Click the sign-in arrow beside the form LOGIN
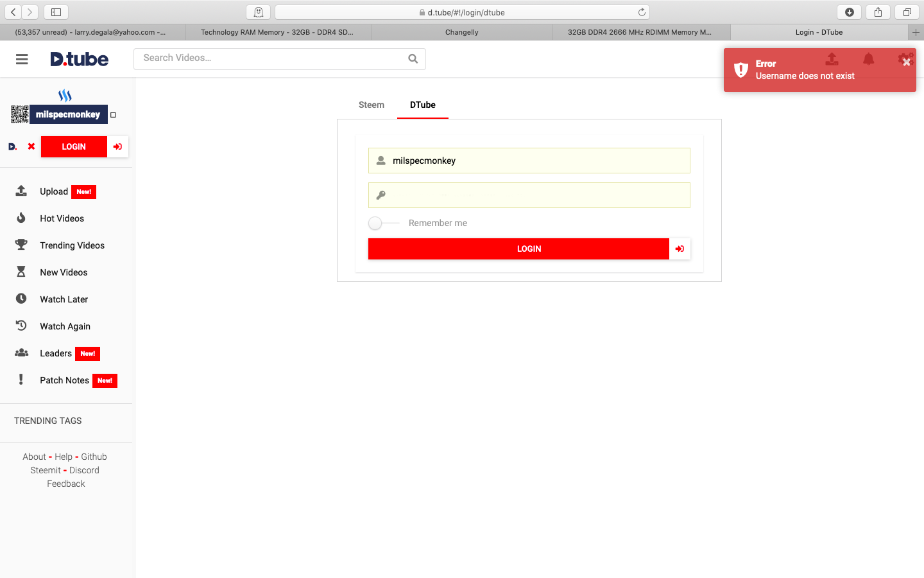Viewport: 924px width, 578px height. (680, 249)
